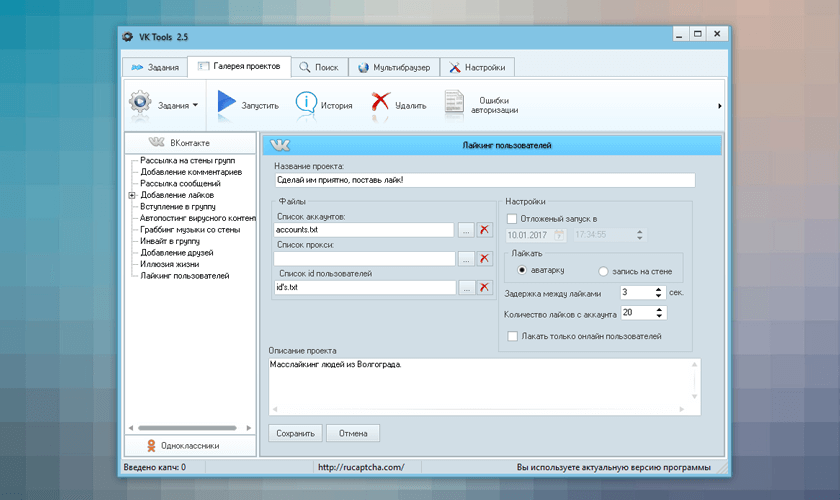Select the запись на стене radio button
The height and width of the screenshot is (500, 840).
(603, 271)
